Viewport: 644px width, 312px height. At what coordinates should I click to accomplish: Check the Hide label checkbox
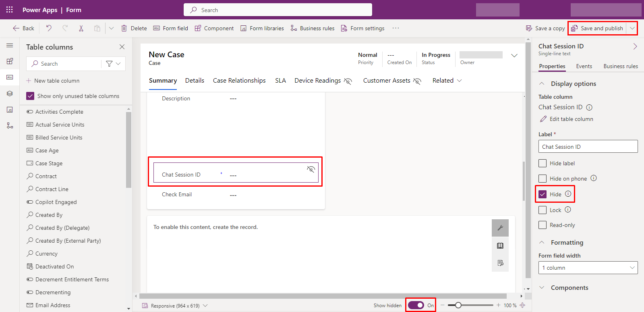click(x=543, y=163)
